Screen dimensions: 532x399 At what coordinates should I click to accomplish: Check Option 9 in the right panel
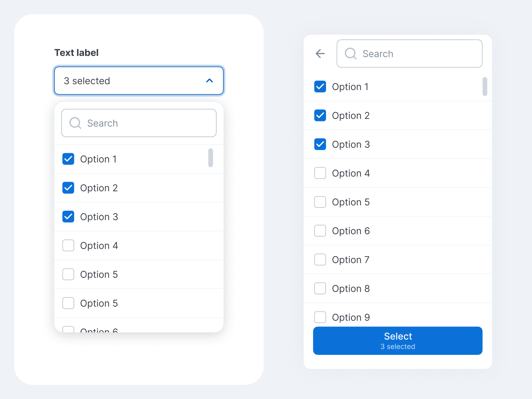click(320, 317)
